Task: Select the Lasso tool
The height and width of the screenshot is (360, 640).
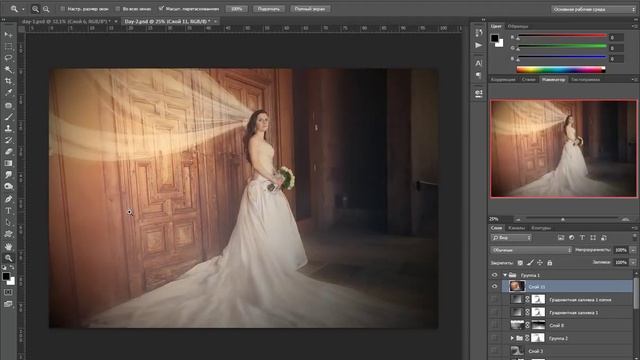Action: pos(8,58)
